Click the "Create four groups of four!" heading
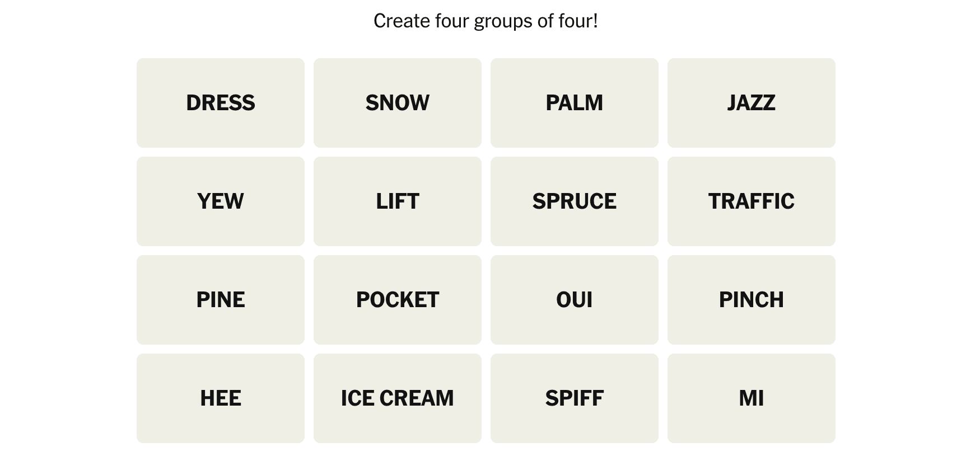Image resolution: width=980 pixels, height=461 pixels. [x=486, y=21]
